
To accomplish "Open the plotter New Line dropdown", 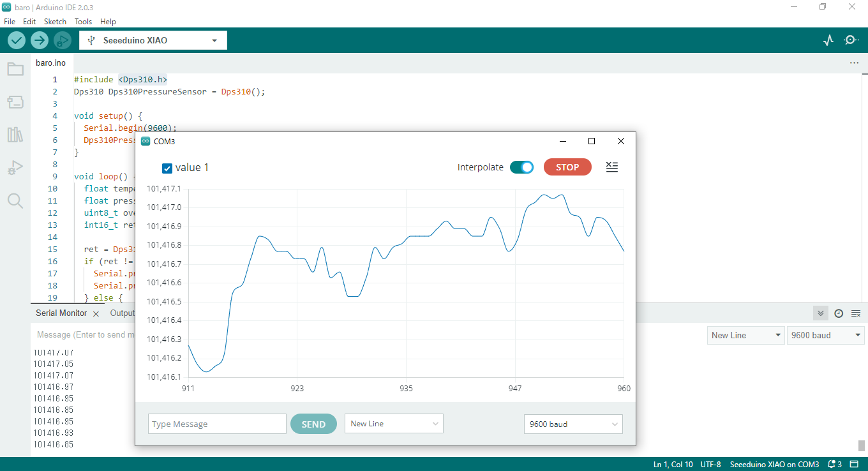I will click(394, 424).
